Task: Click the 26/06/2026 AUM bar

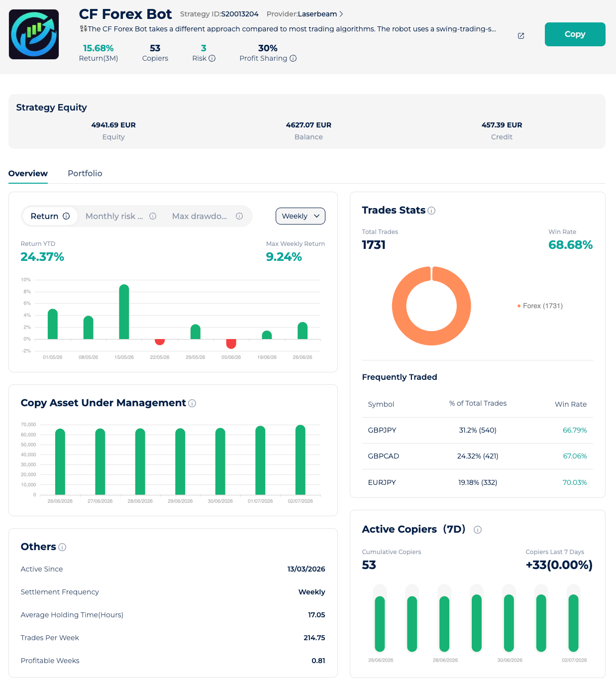Action: 60,462
